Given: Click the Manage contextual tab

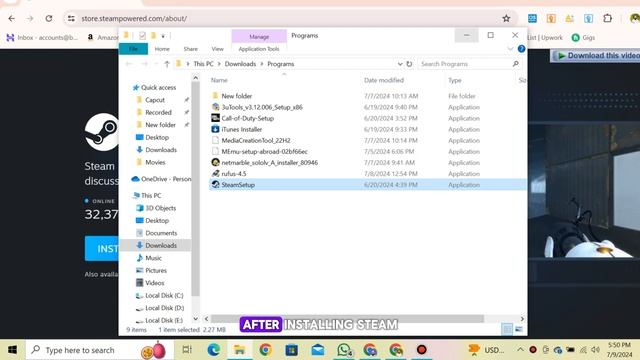Looking at the screenshot, I should pos(259,36).
